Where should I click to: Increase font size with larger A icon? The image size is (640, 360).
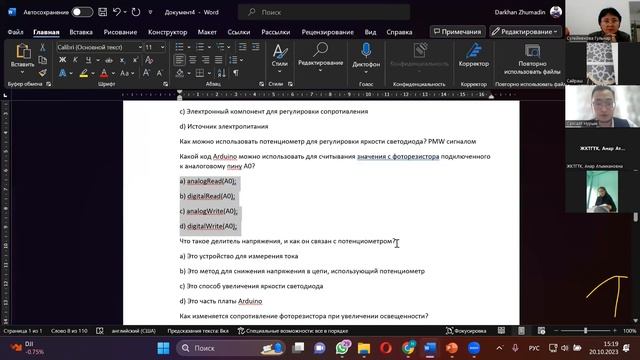point(146,73)
